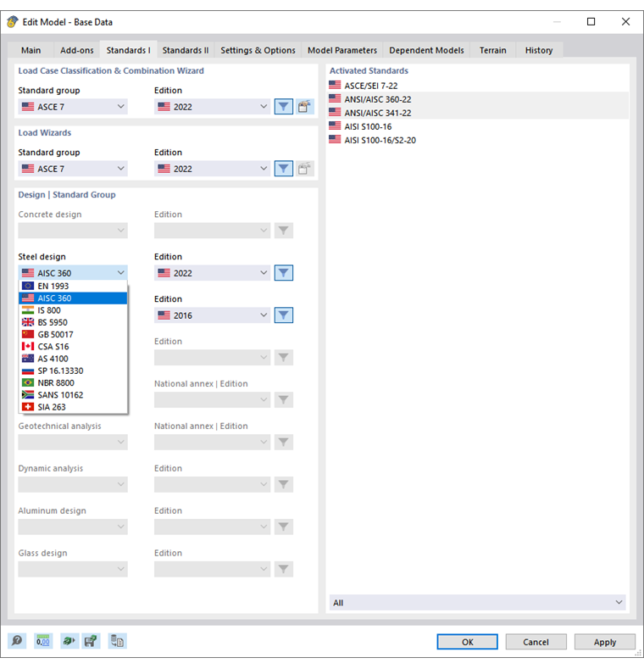The image size is (644, 669).
Task: Confirm with the OK button
Action: point(467,642)
